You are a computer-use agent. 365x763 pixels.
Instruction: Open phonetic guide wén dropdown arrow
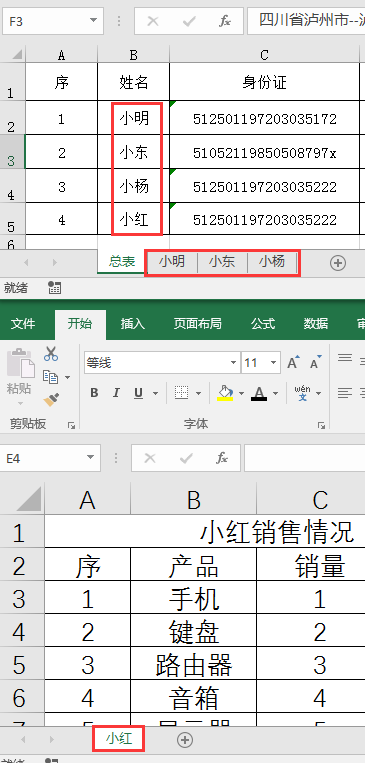point(318,393)
